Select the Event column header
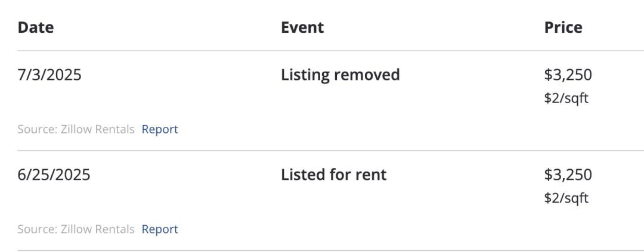644x252 pixels. click(x=302, y=27)
